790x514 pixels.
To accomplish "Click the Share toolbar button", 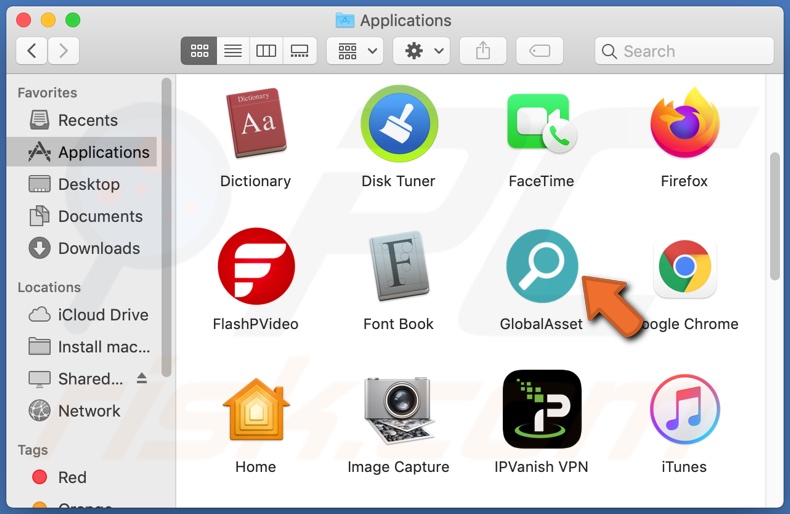I will [x=483, y=51].
